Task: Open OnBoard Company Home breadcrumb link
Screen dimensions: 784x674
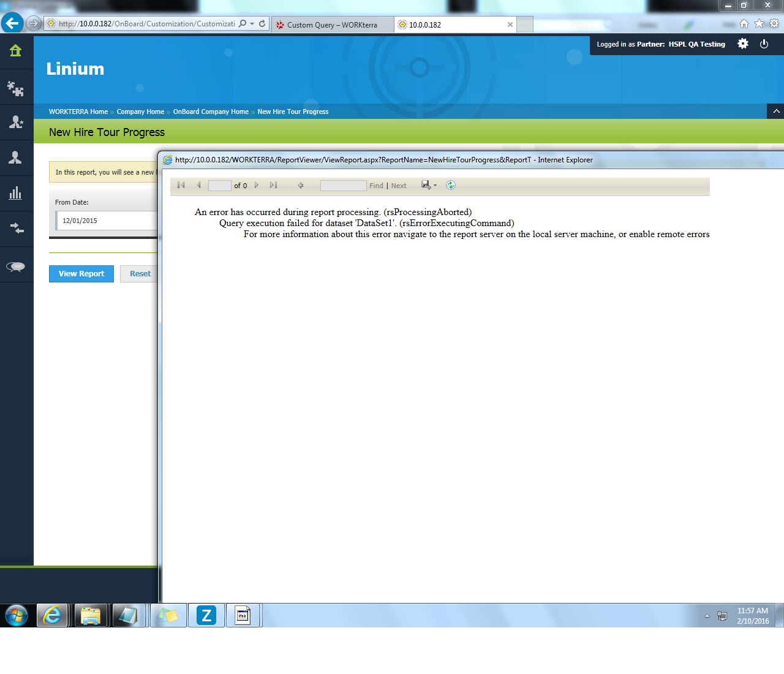Action: 211,112
